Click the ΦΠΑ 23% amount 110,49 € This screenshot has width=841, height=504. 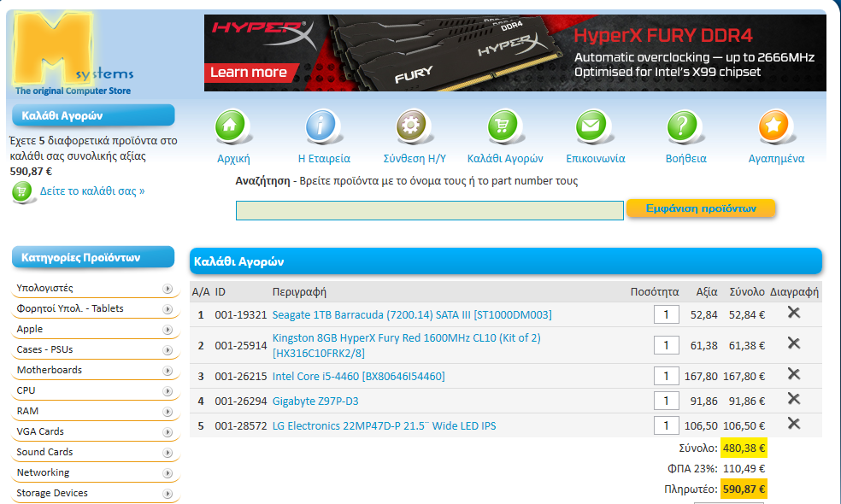(744, 469)
